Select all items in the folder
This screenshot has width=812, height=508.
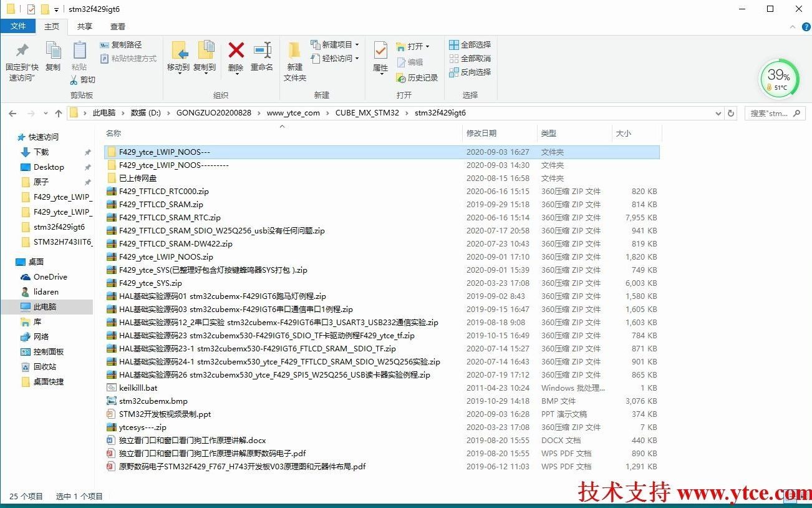(470, 44)
